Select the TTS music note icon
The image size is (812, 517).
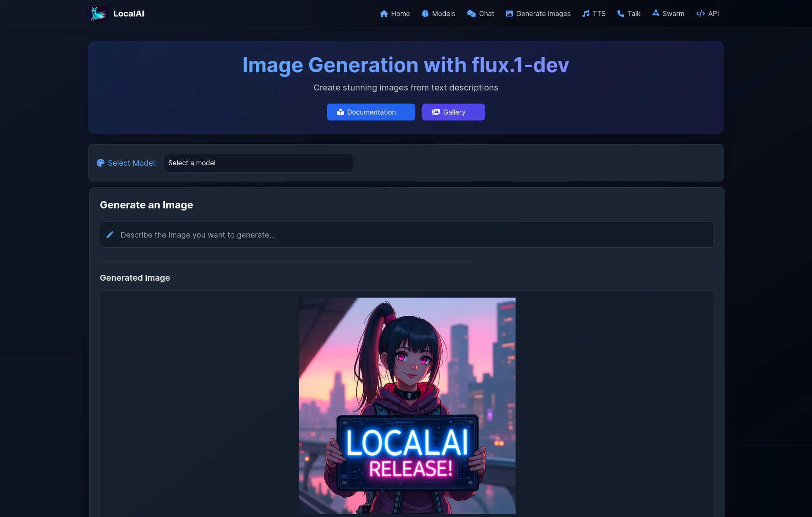tap(585, 14)
